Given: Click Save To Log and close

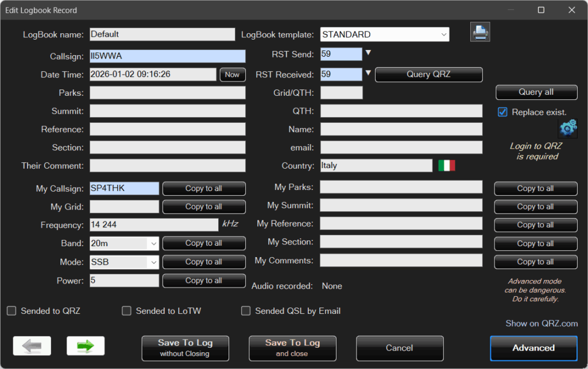Looking at the screenshot, I should 292,348.
